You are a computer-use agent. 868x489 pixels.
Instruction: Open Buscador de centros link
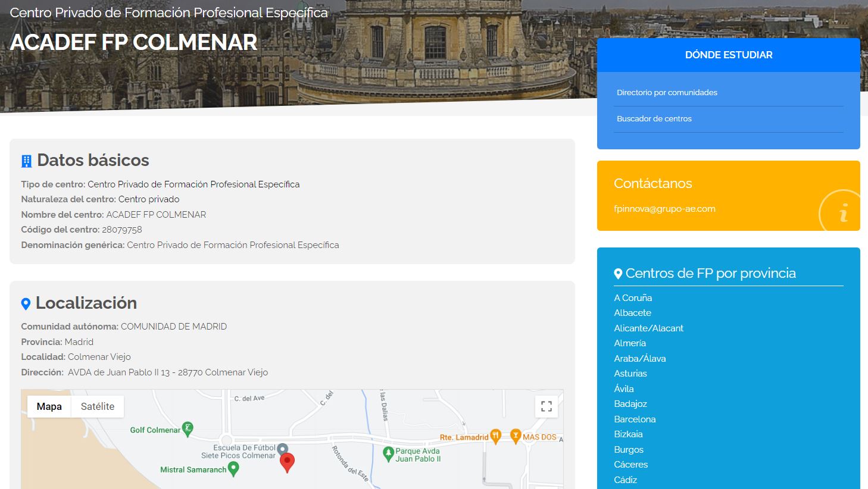(x=654, y=118)
